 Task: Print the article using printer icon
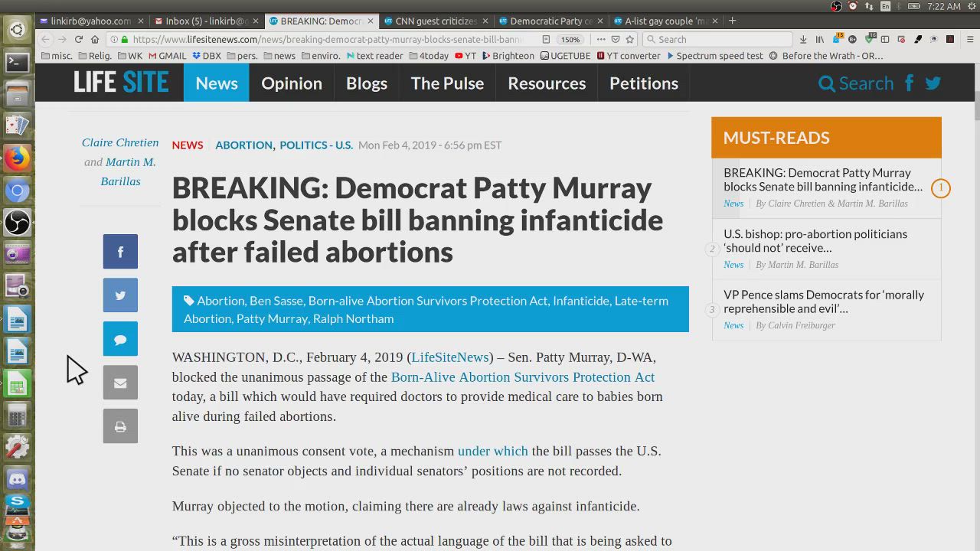click(120, 426)
